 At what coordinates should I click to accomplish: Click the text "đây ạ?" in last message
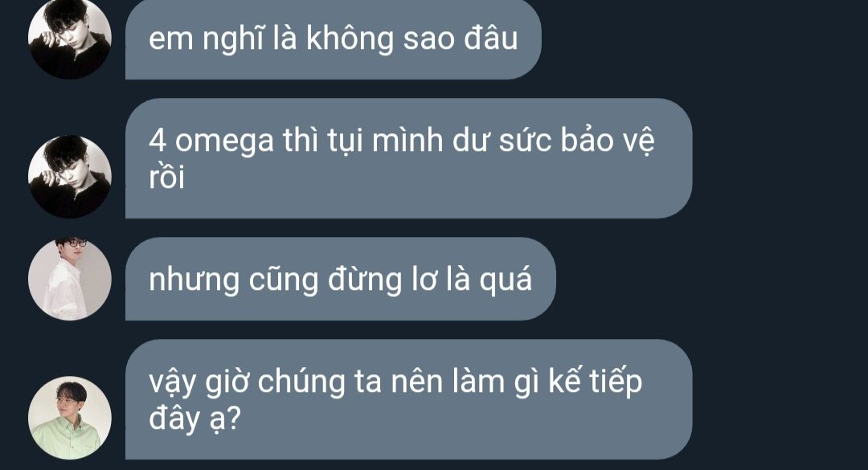point(194,419)
